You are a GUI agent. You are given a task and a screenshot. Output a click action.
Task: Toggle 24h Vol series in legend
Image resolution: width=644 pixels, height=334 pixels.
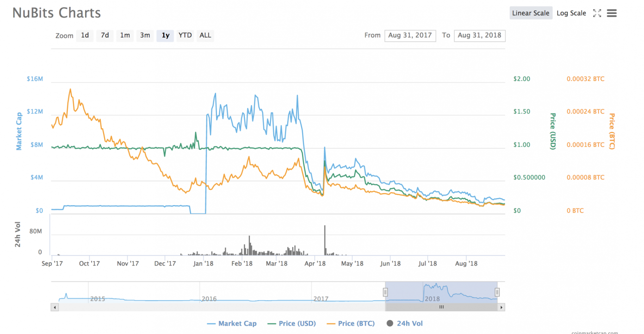404,323
